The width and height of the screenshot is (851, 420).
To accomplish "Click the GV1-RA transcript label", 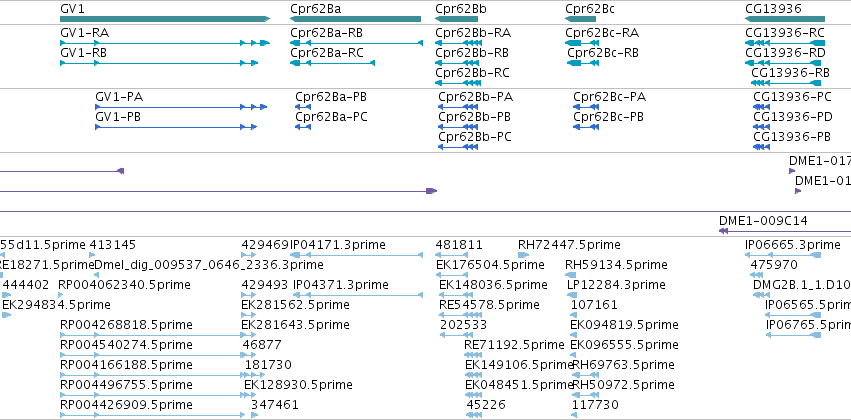I will pos(84,33).
